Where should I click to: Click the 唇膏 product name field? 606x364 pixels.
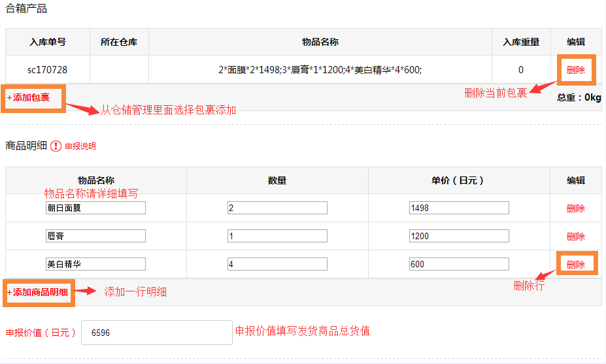(x=95, y=236)
